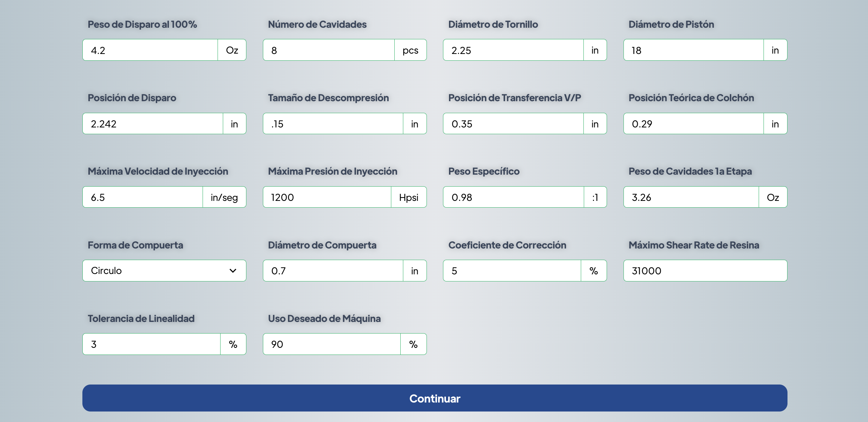Click the Posición de Disparo input
Image resolution: width=868 pixels, height=422 pixels.
[152, 124]
